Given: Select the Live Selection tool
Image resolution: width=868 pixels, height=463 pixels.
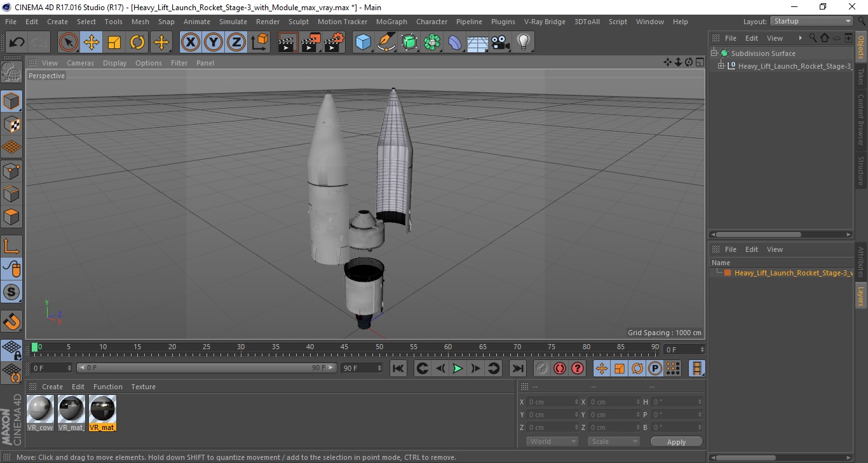Looking at the screenshot, I should tap(69, 43).
